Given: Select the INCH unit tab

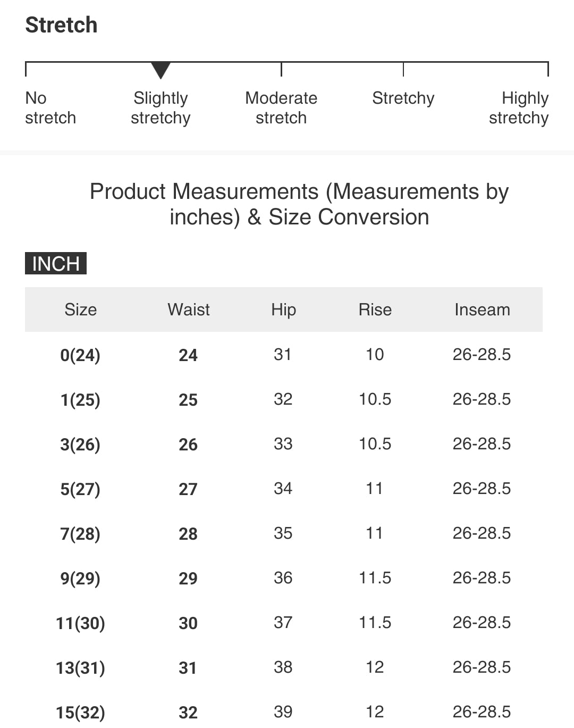Looking at the screenshot, I should click(x=56, y=263).
